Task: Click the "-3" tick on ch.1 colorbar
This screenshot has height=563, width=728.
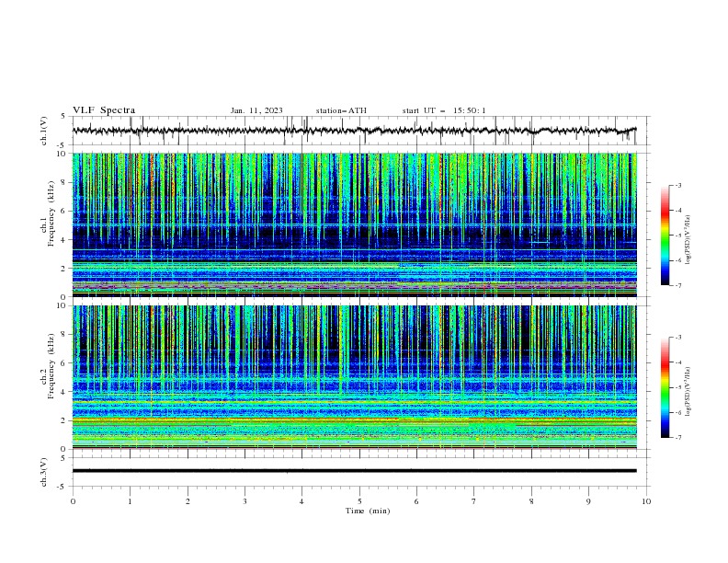Action: (x=678, y=185)
